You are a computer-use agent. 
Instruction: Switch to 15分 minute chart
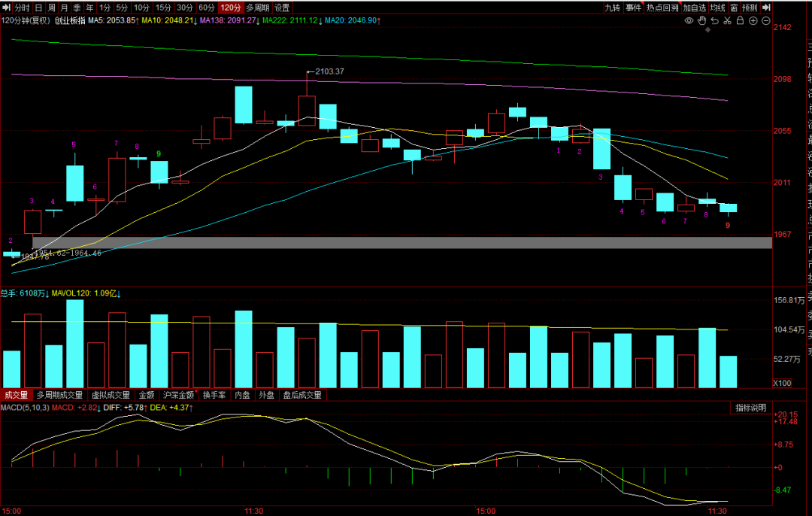(163, 8)
